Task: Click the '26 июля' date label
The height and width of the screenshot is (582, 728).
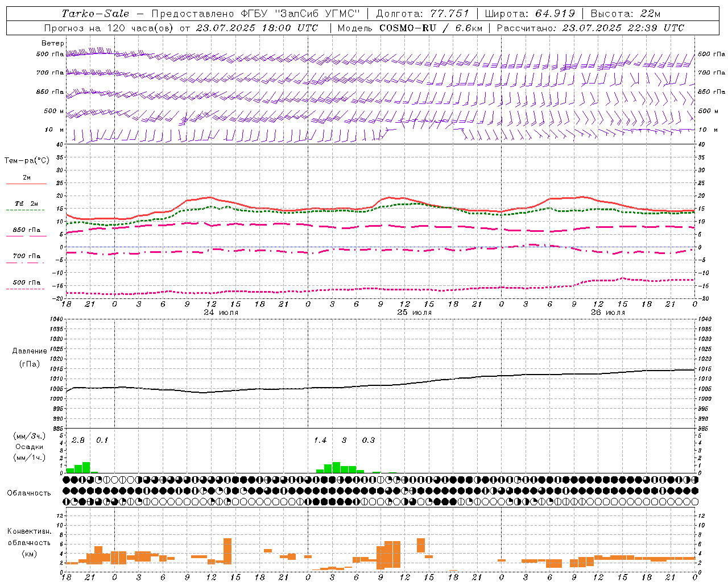Action: coord(607,313)
